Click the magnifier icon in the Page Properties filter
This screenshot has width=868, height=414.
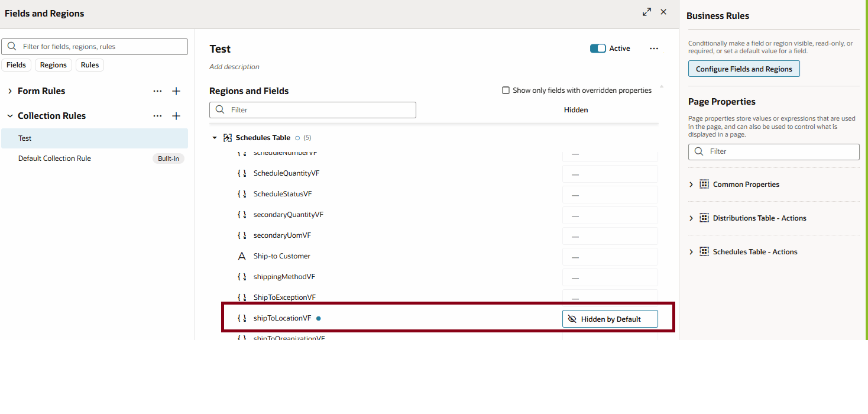pyautogui.click(x=699, y=151)
